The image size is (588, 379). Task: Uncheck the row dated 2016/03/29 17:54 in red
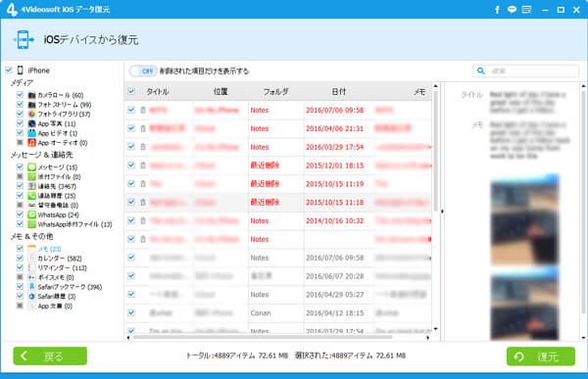(x=131, y=146)
